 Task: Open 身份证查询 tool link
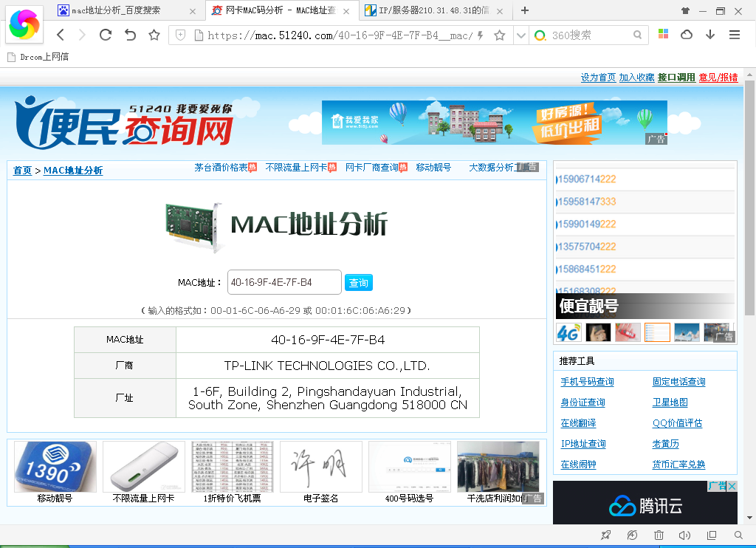coord(583,403)
